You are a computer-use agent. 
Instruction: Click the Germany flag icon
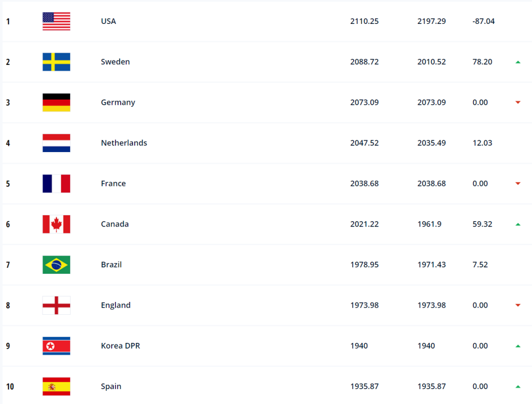[x=56, y=103]
